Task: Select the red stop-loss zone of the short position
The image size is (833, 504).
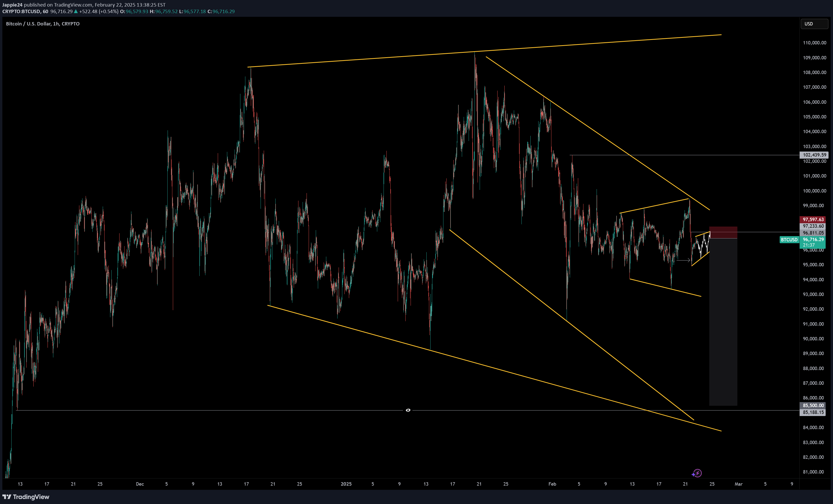Action: (x=723, y=232)
